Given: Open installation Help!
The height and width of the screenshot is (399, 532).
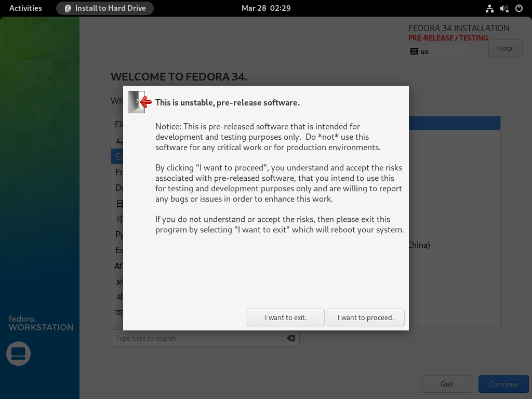Looking at the screenshot, I should pyautogui.click(x=505, y=48).
